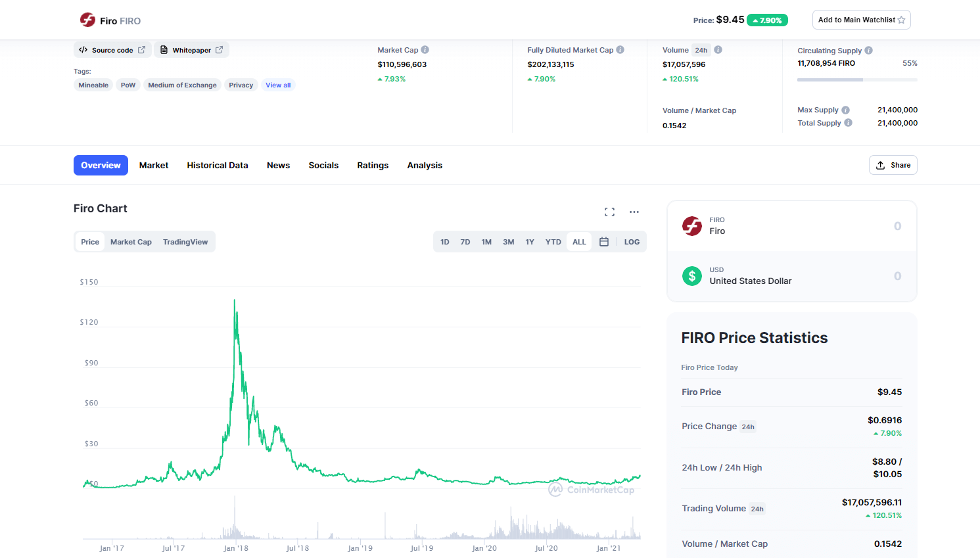The width and height of the screenshot is (980, 558).
Task: Toggle logarithmic scale with the LOG button
Action: pyautogui.click(x=632, y=241)
